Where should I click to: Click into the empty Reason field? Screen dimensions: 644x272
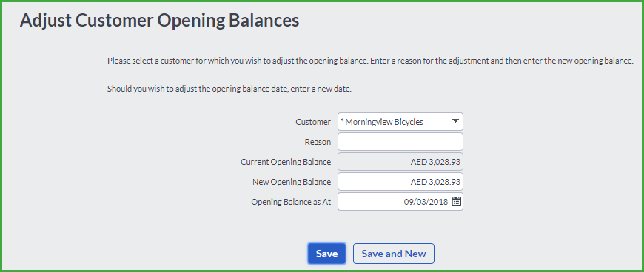pos(400,141)
